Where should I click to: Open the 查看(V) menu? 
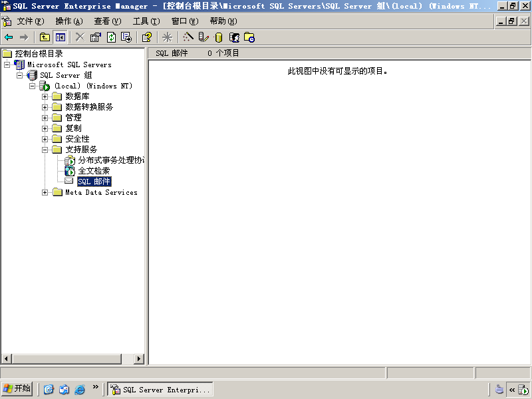point(108,21)
